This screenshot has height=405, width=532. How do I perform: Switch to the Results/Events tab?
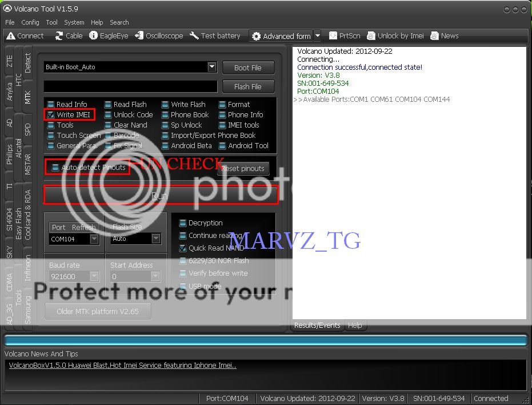[x=317, y=325]
